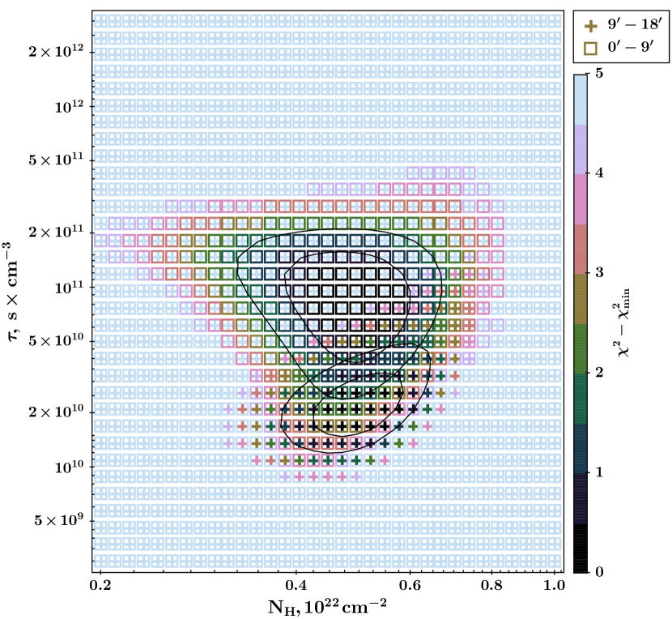Pick the lavender colorbar segment between 4 and 5

pyautogui.click(x=581, y=149)
